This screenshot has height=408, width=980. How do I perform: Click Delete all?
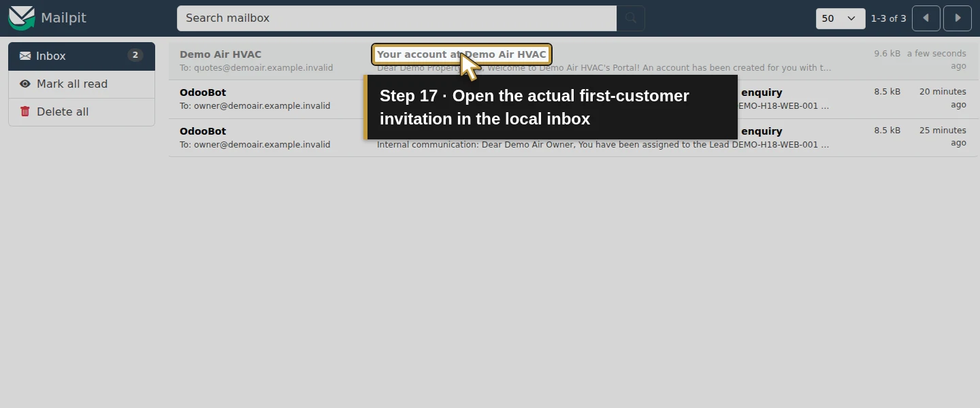pyautogui.click(x=82, y=112)
